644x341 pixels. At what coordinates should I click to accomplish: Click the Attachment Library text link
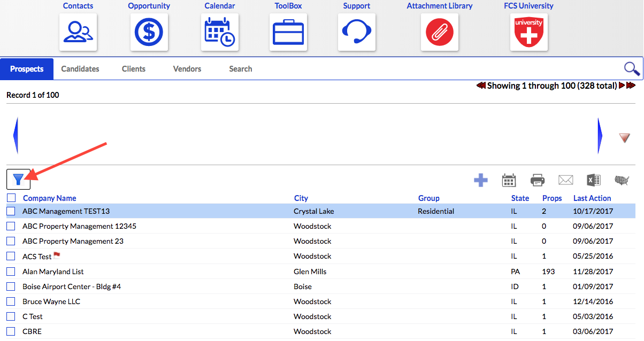click(x=440, y=6)
